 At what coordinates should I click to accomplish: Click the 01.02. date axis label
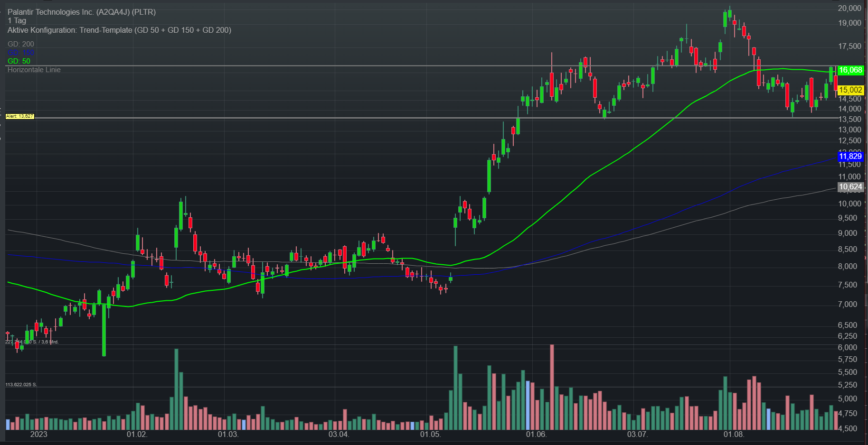tap(137, 434)
